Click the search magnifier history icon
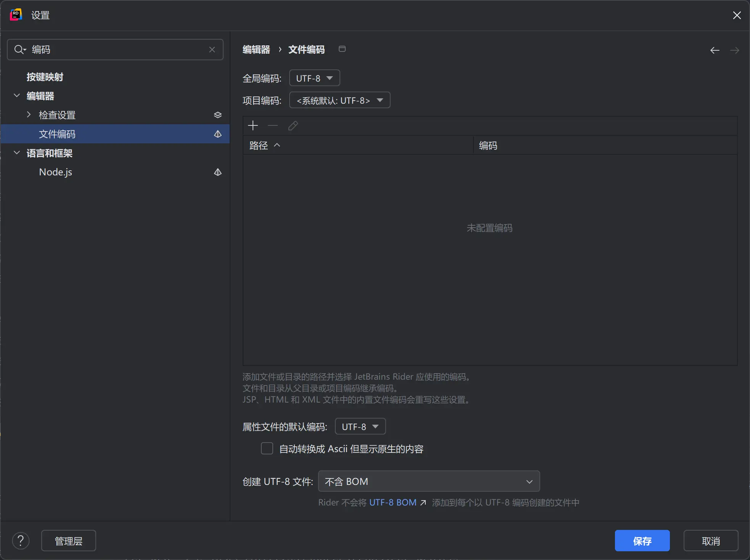The width and height of the screenshot is (750, 560). (20, 50)
